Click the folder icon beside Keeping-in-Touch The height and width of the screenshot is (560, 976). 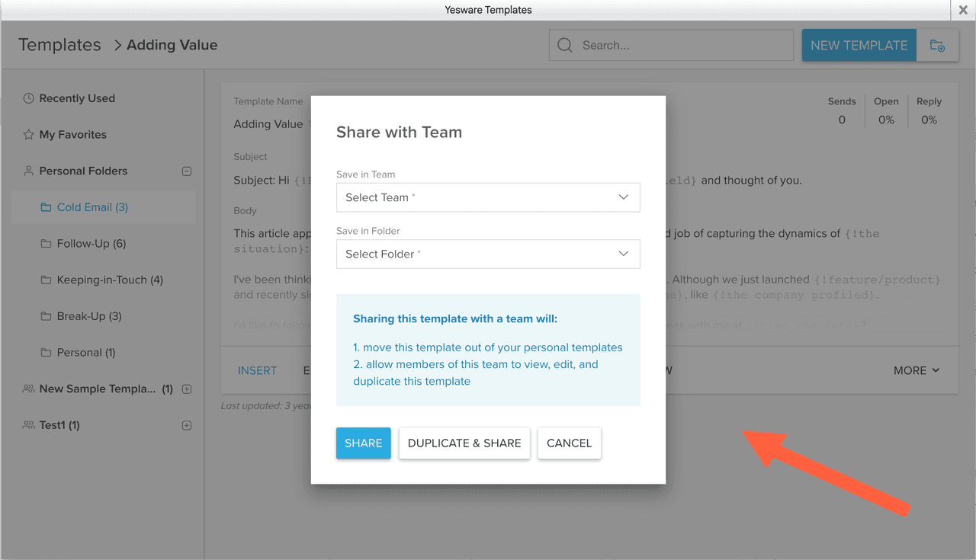click(x=46, y=280)
